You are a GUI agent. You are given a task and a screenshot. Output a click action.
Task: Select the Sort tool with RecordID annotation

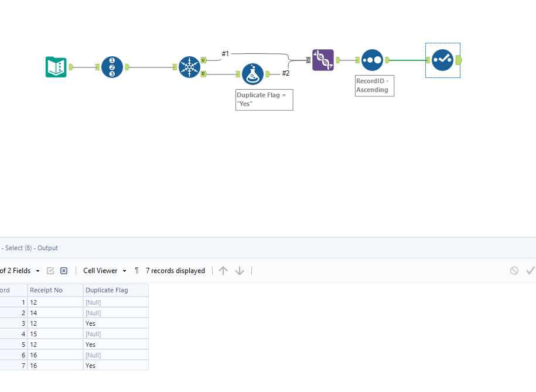tap(372, 60)
